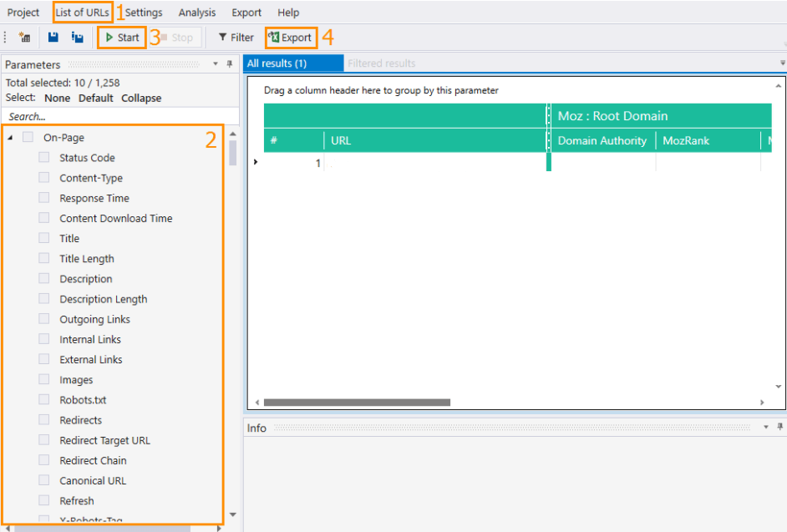Check the Internal Links parameter

(x=44, y=339)
